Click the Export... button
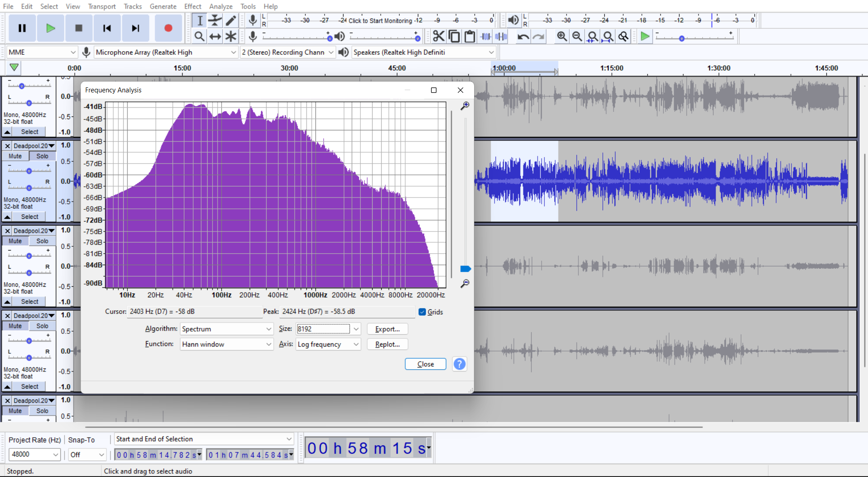The image size is (868, 477). click(x=388, y=329)
